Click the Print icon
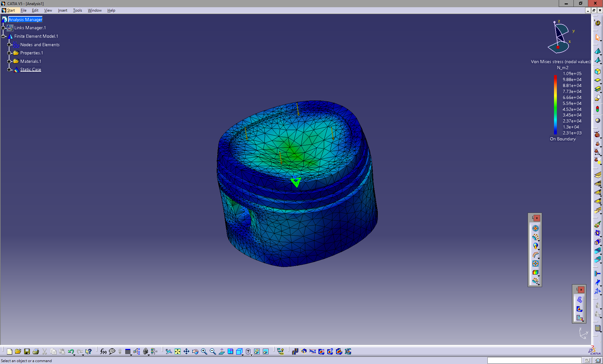This screenshot has width=603, height=364. [36, 351]
